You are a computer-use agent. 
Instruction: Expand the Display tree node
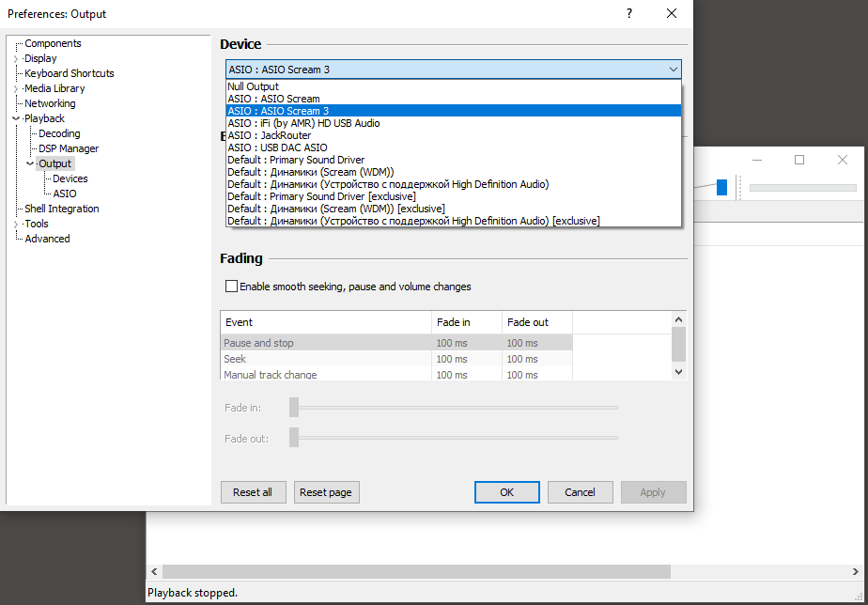pos(16,58)
